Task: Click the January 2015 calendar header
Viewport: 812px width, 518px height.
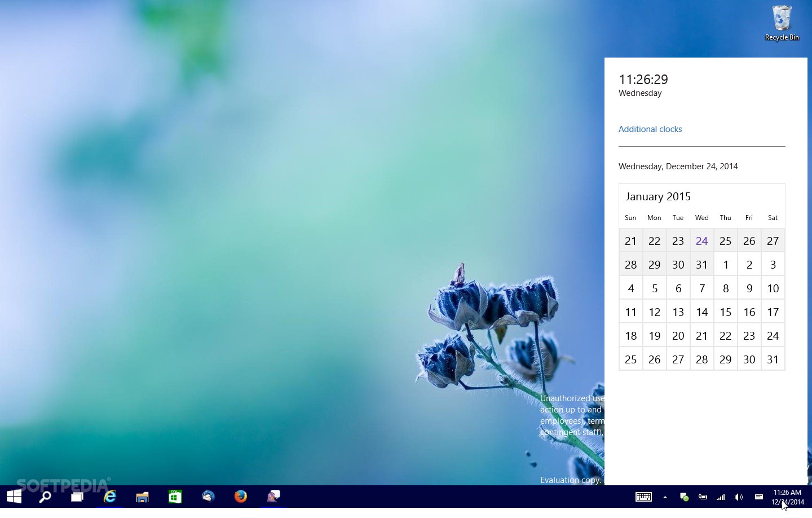Action: pos(657,196)
